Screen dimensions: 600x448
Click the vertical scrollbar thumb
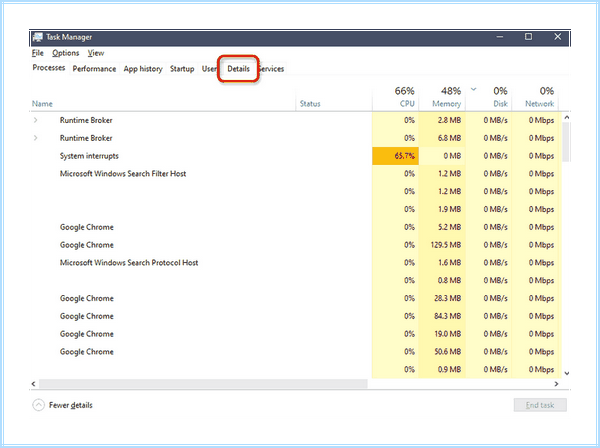coord(567,142)
